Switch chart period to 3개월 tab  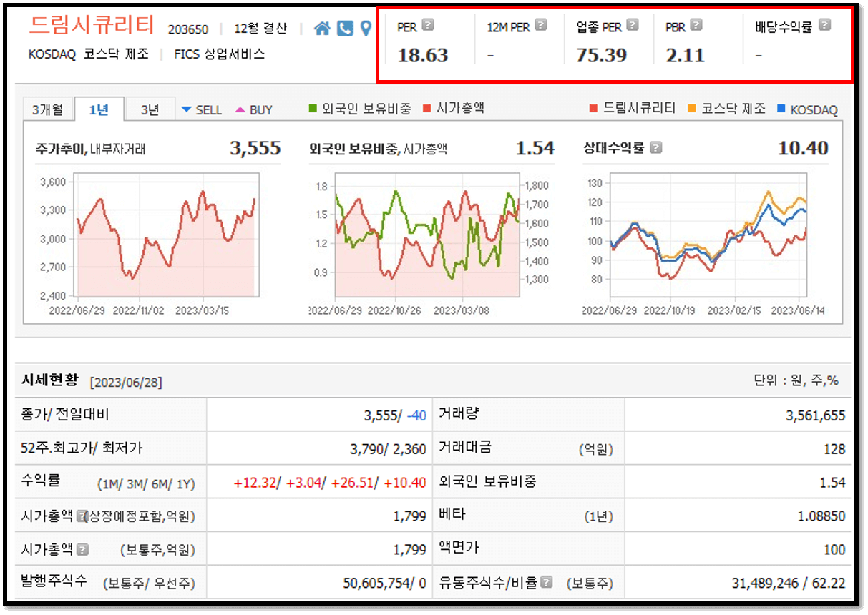pyautogui.click(x=48, y=109)
